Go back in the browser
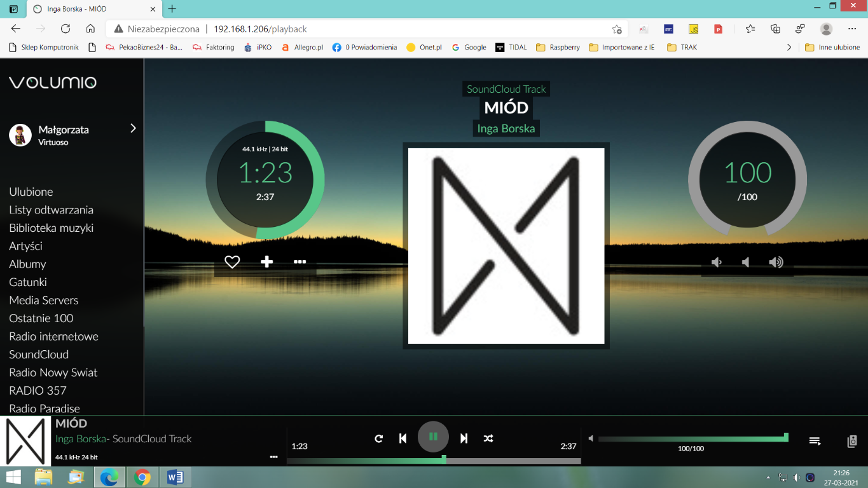This screenshot has height=488, width=868. [x=16, y=29]
